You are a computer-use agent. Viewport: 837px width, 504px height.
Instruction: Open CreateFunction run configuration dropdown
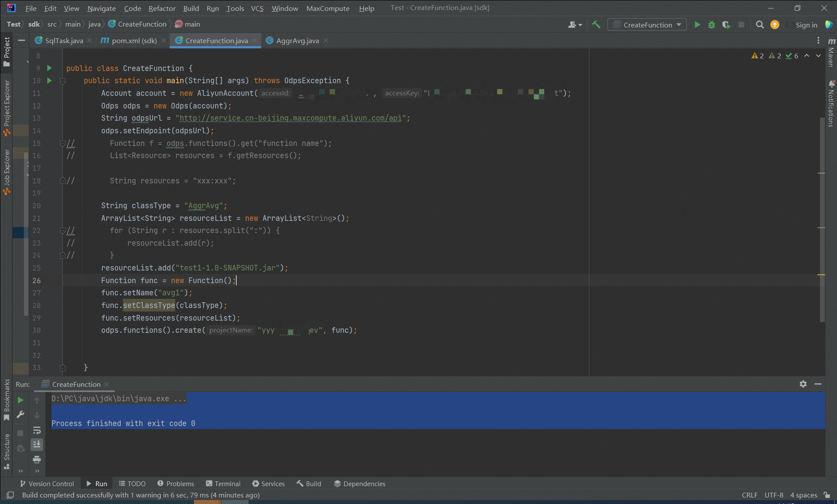(647, 25)
